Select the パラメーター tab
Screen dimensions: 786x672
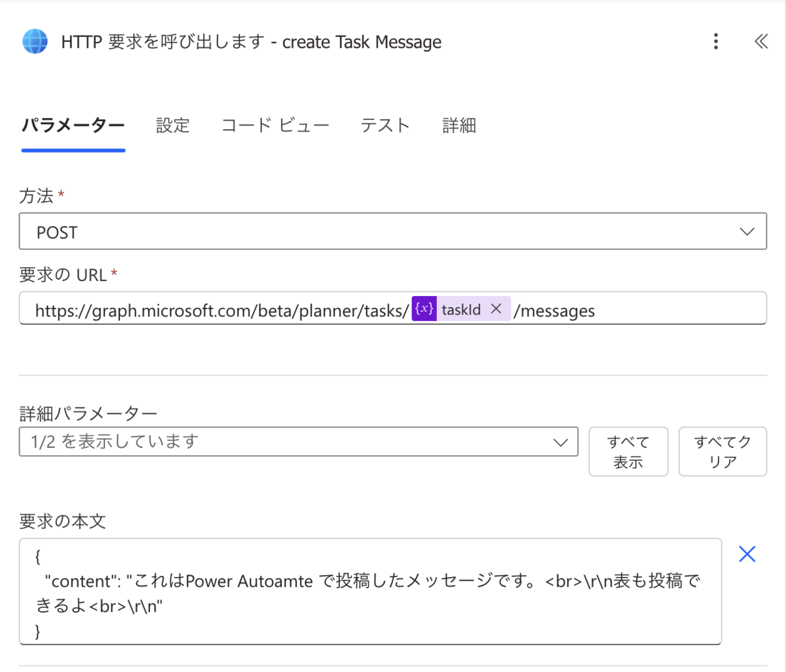point(73,125)
